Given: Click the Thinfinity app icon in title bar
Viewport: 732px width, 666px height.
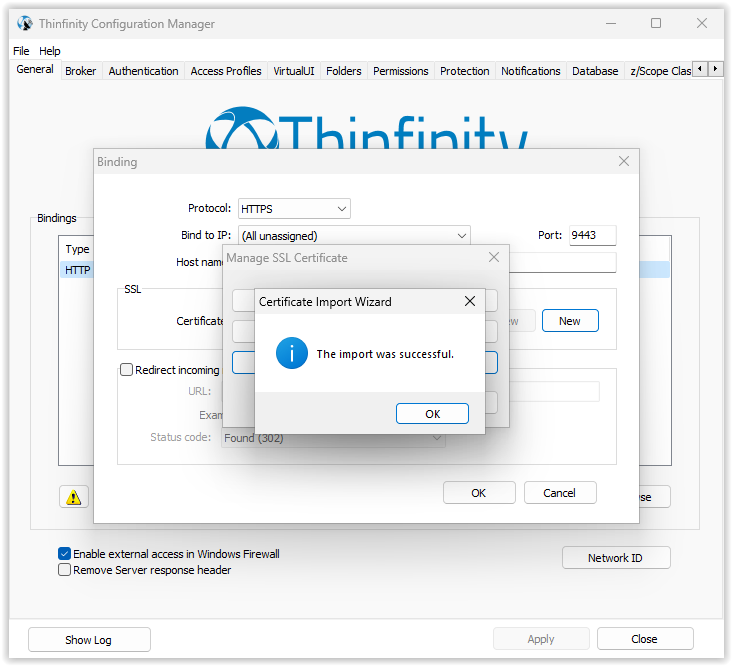Looking at the screenshot, I should click(x=25, y=23).
